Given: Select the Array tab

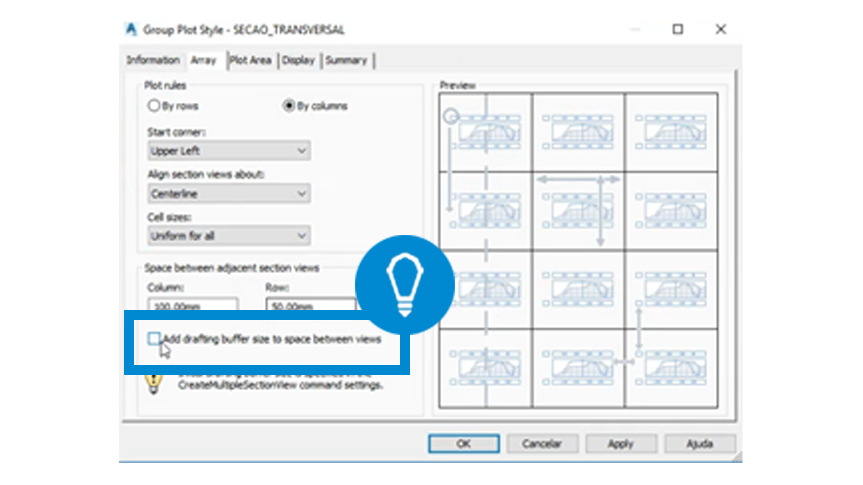Looking at the screenshot, I should 204,60.
